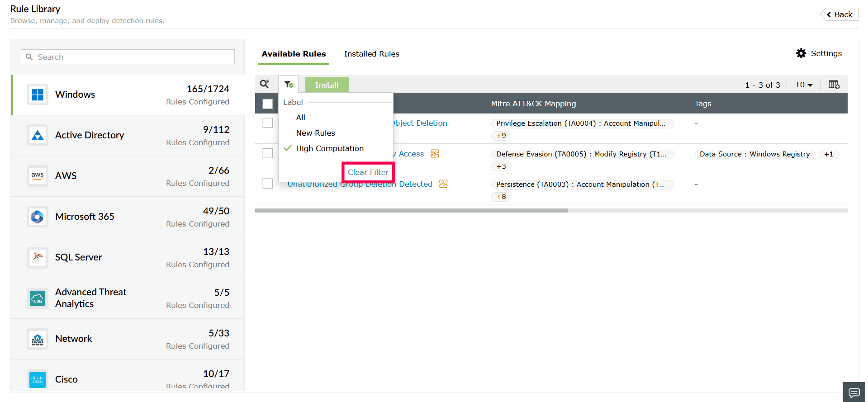Check the Object Deletion rule row checkbox

pyautogui.click(x=268, y=123)
